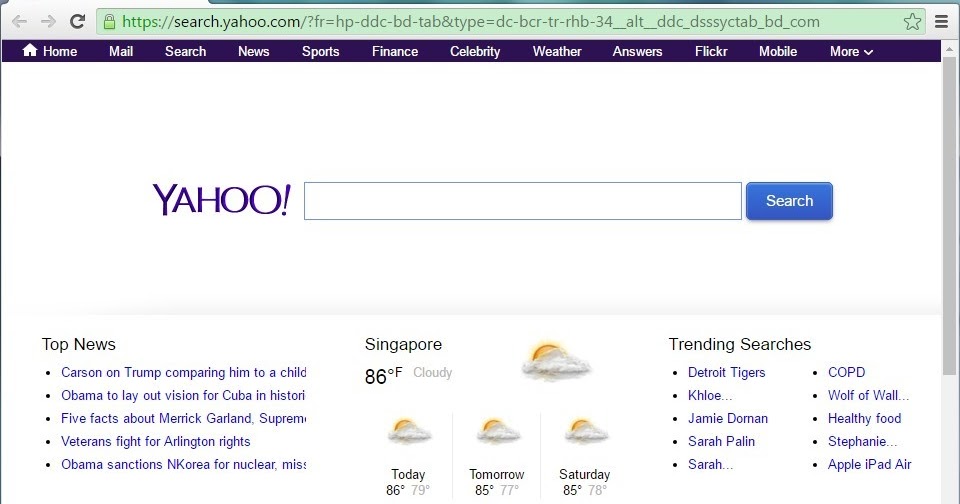Click the page vertical scrollbar thumb
The image size is (960, 504).
click(950, 216)
